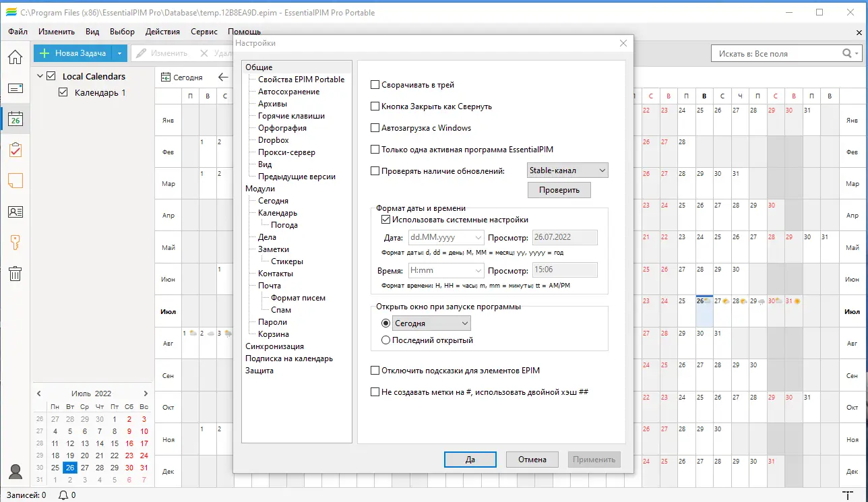Click the search magnifier icon
Screen dimensions: 868x502
click(x=847, y=53)
